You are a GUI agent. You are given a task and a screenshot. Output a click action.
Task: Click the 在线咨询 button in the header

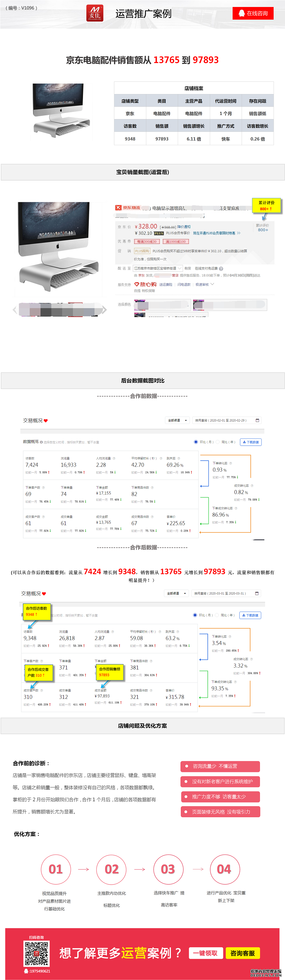click(x=253, y=13)
